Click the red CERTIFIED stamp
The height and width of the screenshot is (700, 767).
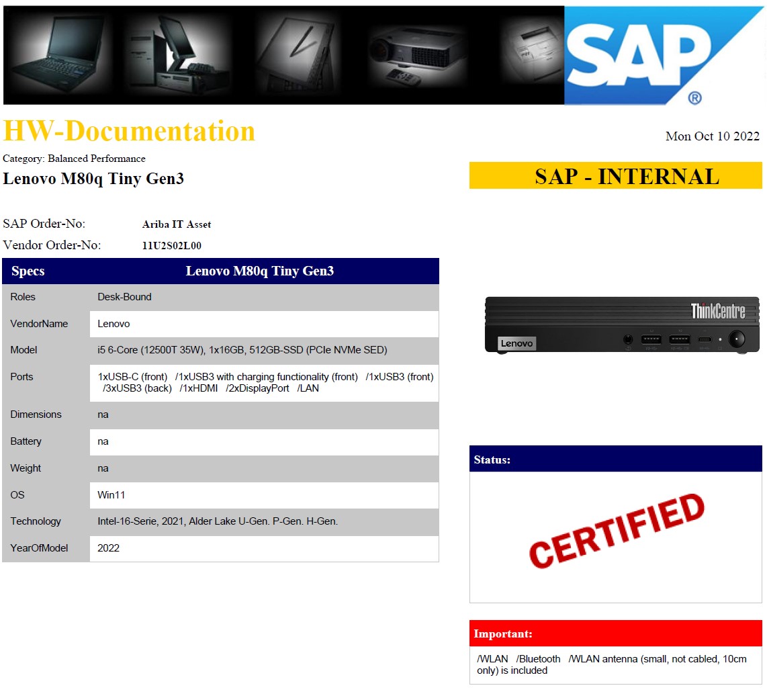pos(616,530)
